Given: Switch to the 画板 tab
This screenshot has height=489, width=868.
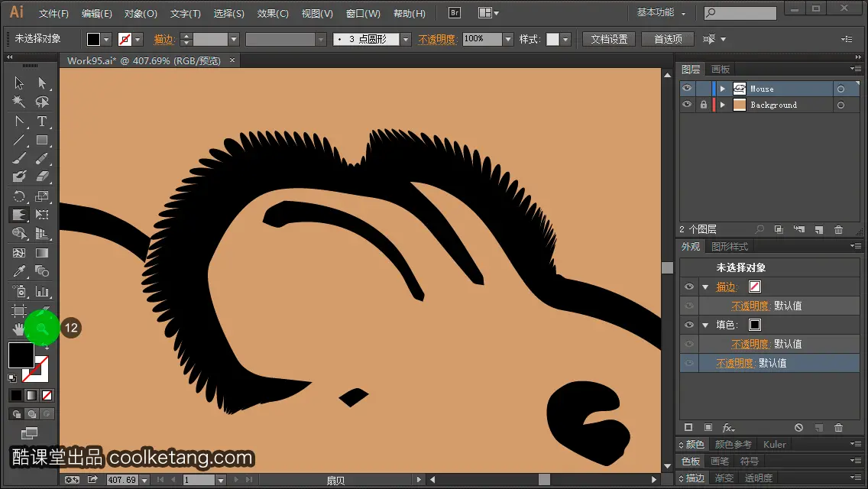Looking at the screenshot, I should tap(721, 70).
